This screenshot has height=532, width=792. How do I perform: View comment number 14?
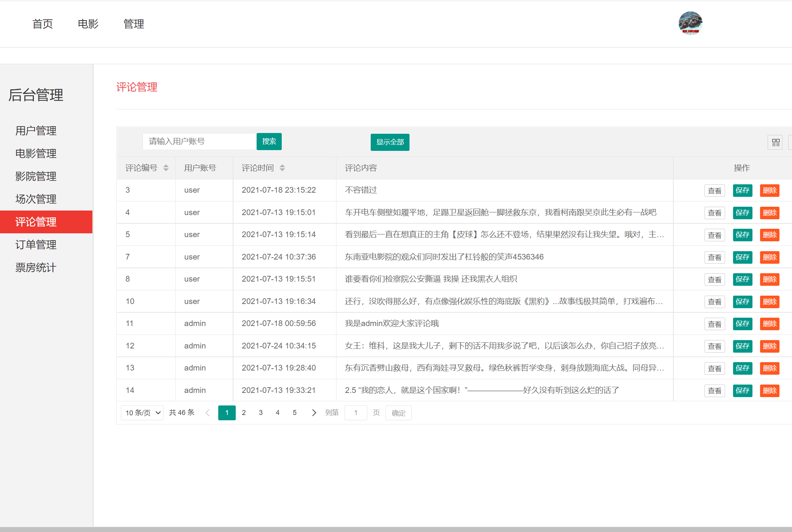[714, 391]
